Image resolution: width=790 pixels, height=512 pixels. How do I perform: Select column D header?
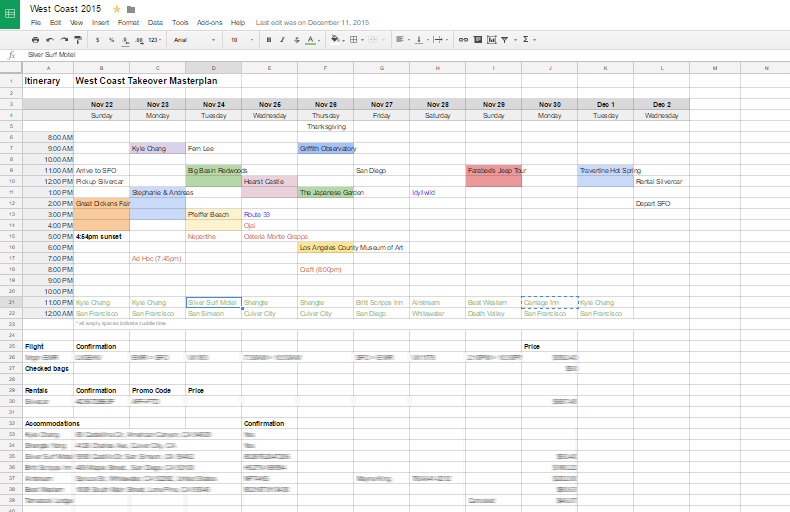click(214, 68)
